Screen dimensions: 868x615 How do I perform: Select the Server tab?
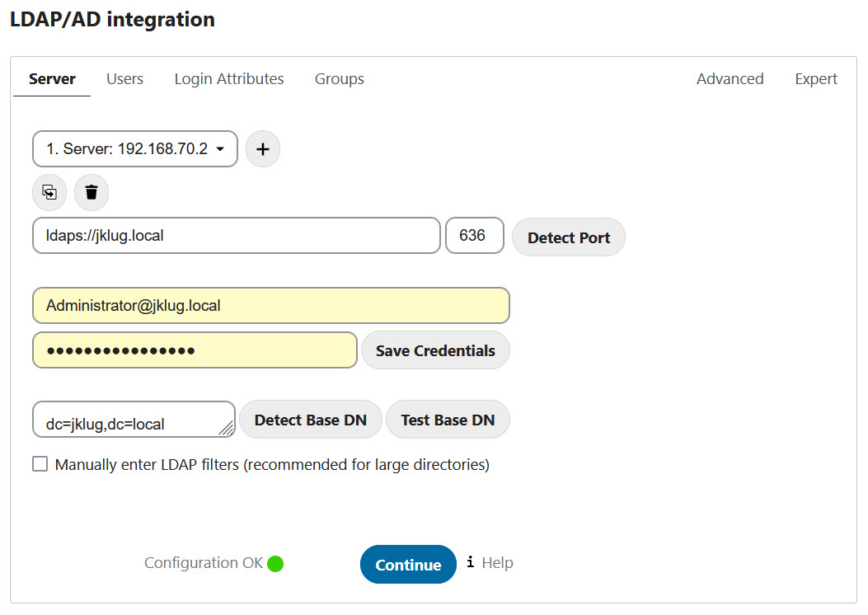(51, 78)
